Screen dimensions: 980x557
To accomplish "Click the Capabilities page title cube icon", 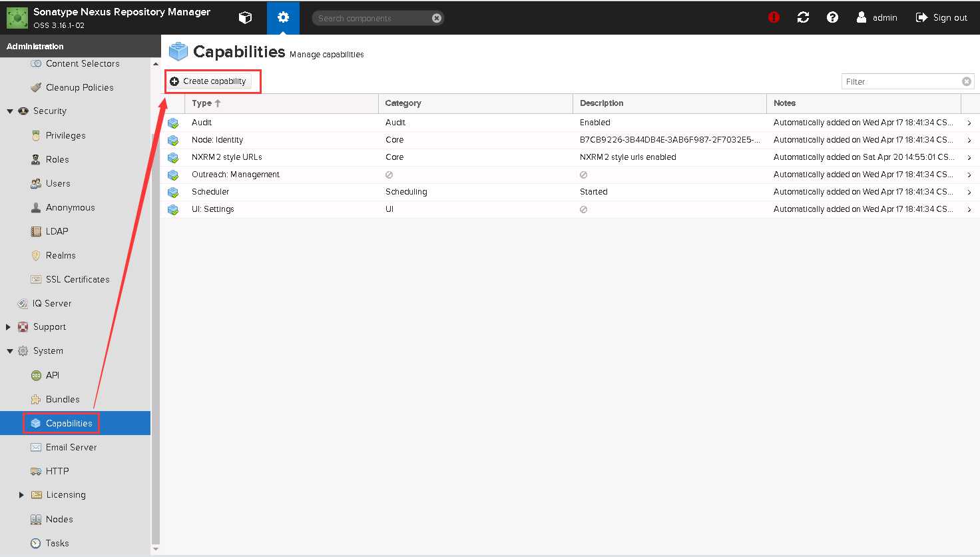I will coord(178,51).
